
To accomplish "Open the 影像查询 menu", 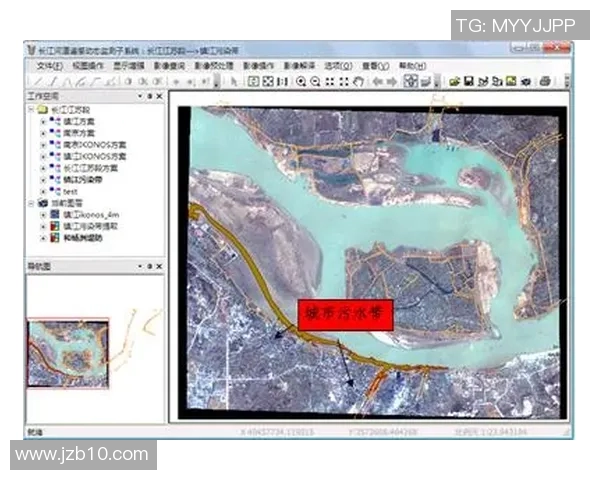I will pos(169,66).
